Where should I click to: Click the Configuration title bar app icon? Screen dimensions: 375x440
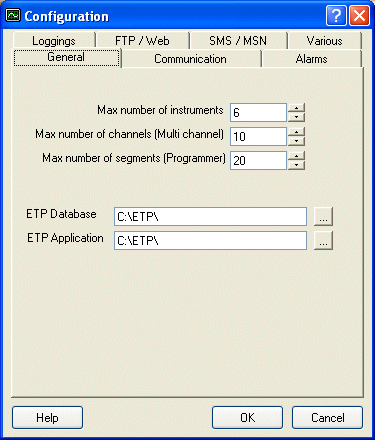click(x=13, y=16)
